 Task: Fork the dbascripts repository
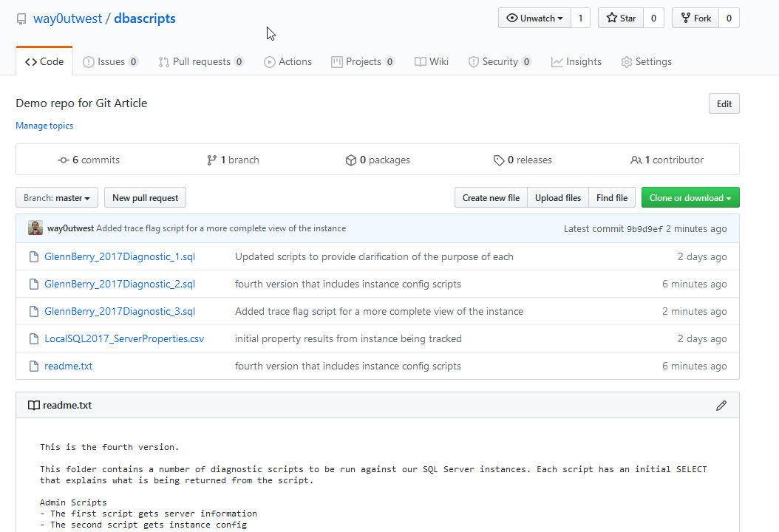695,18
